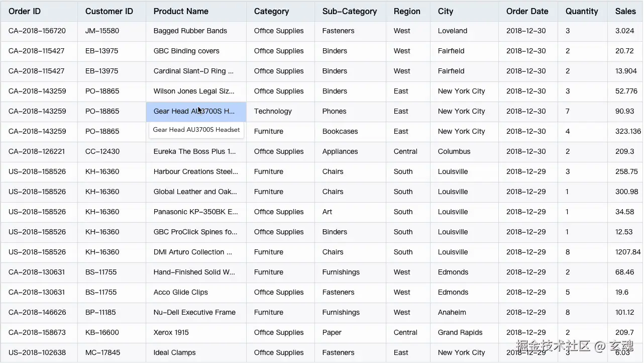Select the Eureka The Boss Plus cell
The height and width of the screenshot is (363, 644).
[194, 151]
